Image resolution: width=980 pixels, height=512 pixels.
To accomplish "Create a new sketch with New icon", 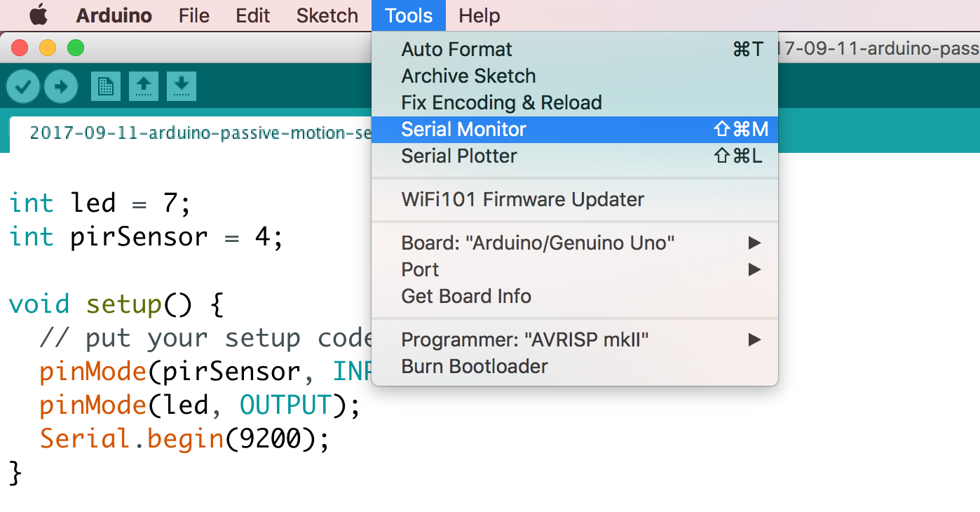I will pyautogui.click(x=105, y=86).
